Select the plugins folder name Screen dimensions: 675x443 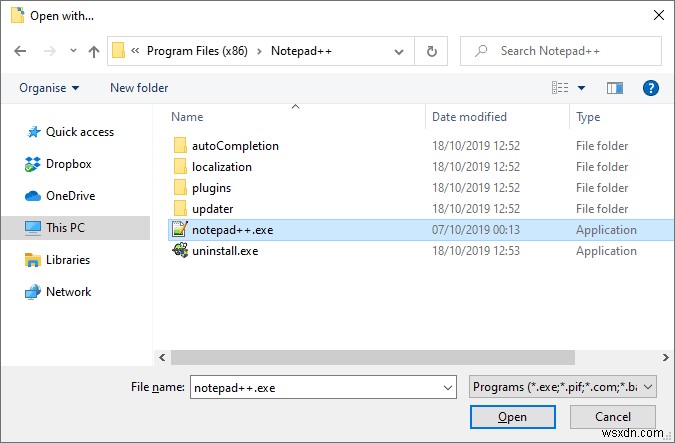(x=211, y=188)
